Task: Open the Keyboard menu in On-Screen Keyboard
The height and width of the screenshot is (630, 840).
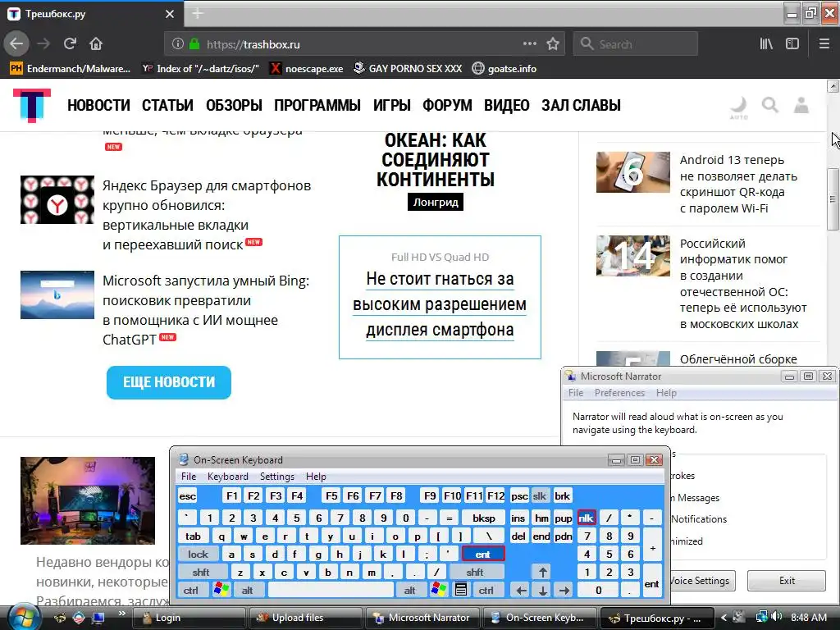Action: coord(228,477)
